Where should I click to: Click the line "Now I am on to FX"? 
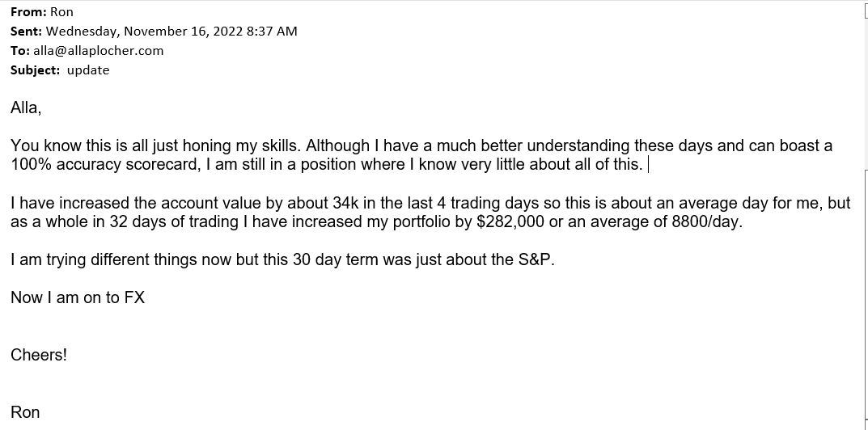(78, 297)
